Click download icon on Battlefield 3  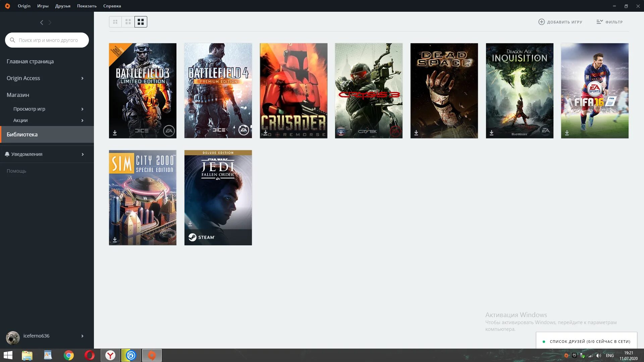[x=115, y=133]
